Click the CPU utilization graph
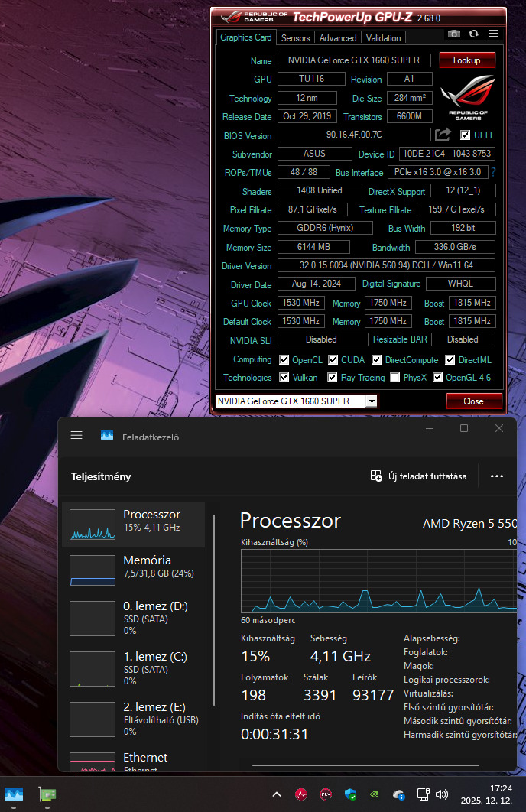 pyautogui.click(x=378, y=581)
